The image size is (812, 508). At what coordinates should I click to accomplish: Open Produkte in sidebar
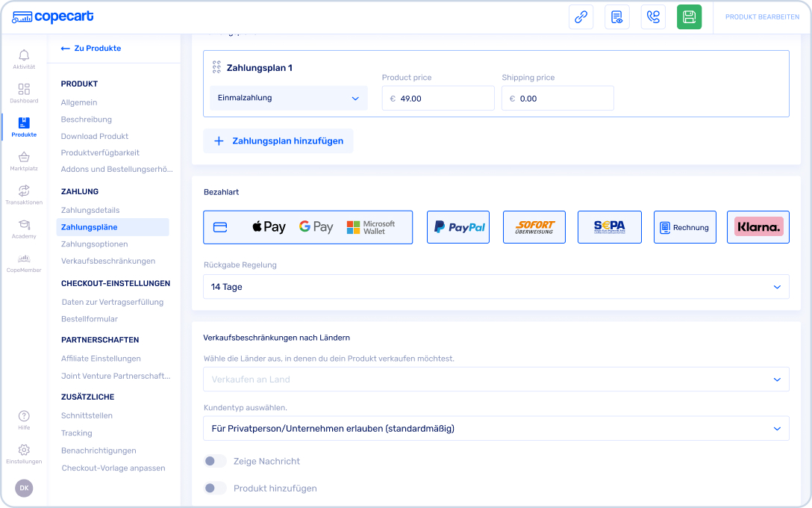(24, 127)
